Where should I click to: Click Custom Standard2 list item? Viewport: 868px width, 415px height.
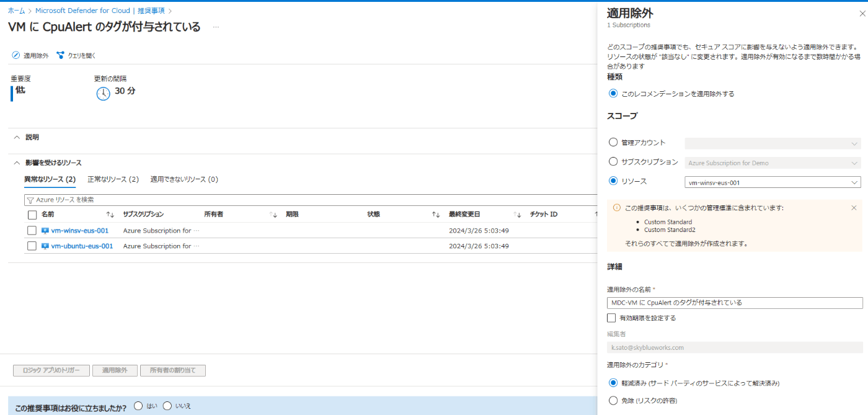click(x=670, y=230)
